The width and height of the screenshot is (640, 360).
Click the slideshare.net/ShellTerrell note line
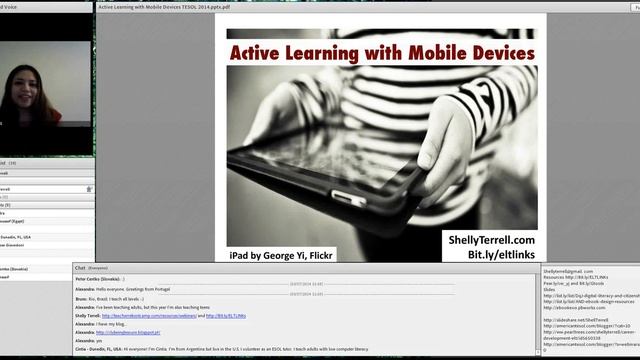[576, 320]
